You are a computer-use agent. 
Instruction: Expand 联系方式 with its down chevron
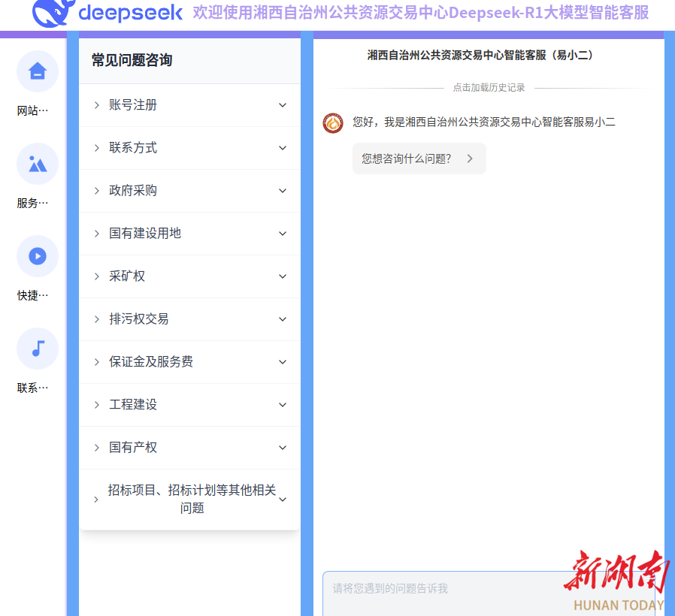(283, 148)
